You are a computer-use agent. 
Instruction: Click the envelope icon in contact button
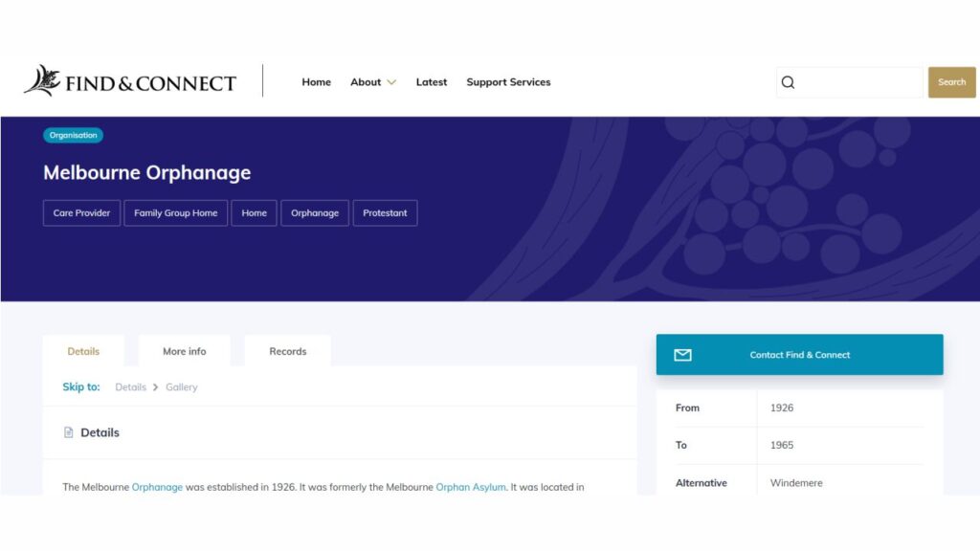682,355
